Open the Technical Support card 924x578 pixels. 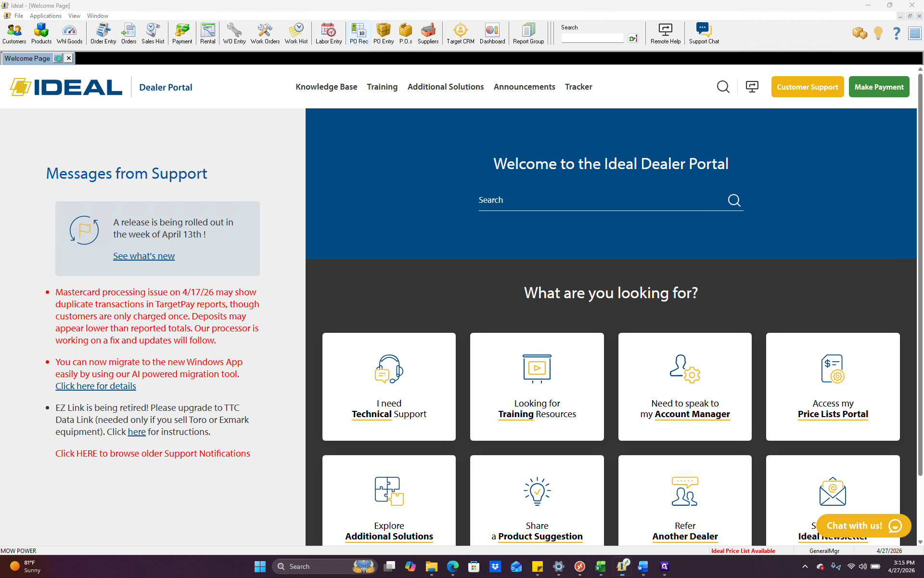click(389, 386)
